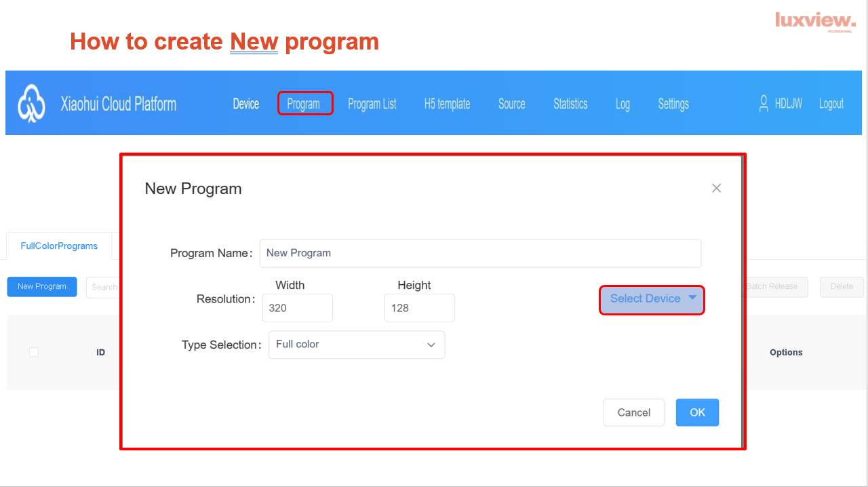Open the Program menu tab
This screenshot has height=487, width=868.
click(x=304, y=104)
